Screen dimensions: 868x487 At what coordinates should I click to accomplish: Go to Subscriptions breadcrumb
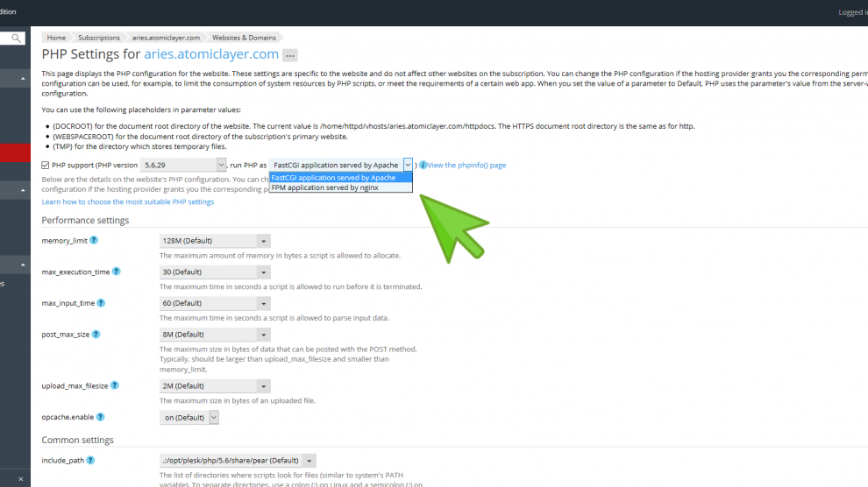98,38
